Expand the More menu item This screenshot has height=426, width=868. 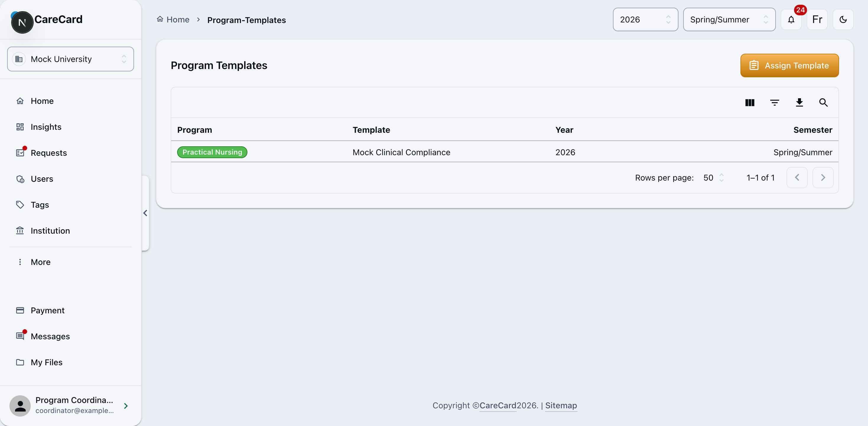click(71, 262)
